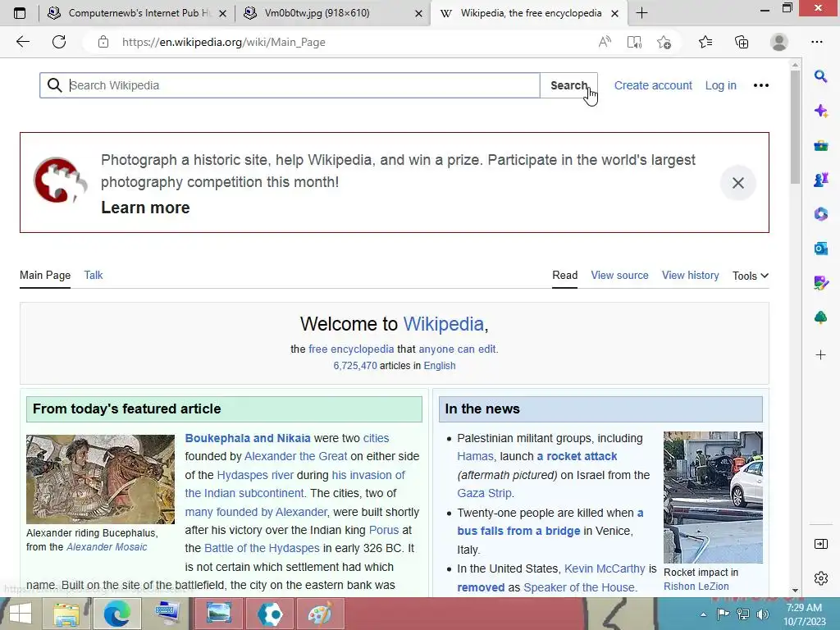Open the Windows Start button

click(20, 614)
